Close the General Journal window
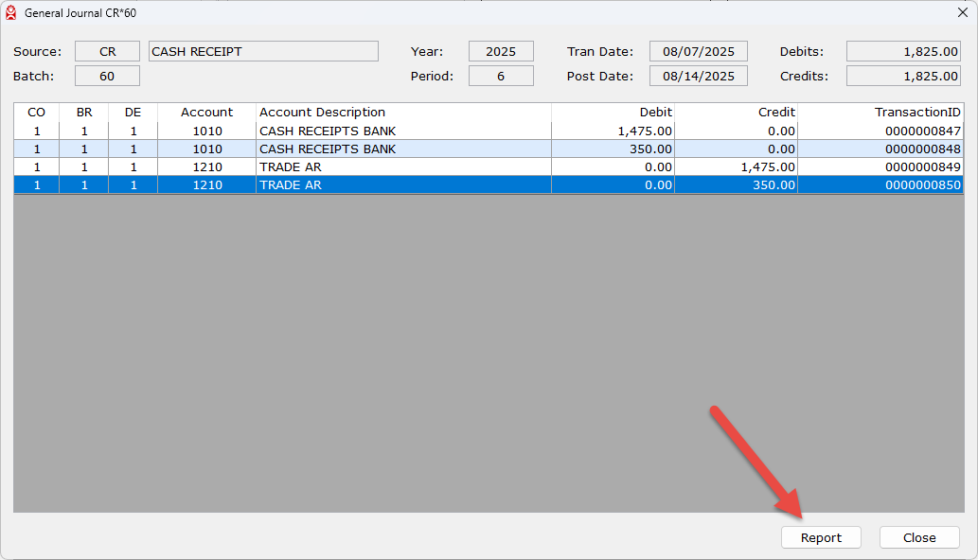This screenshot has height=560, width=978. pos(962,13)
